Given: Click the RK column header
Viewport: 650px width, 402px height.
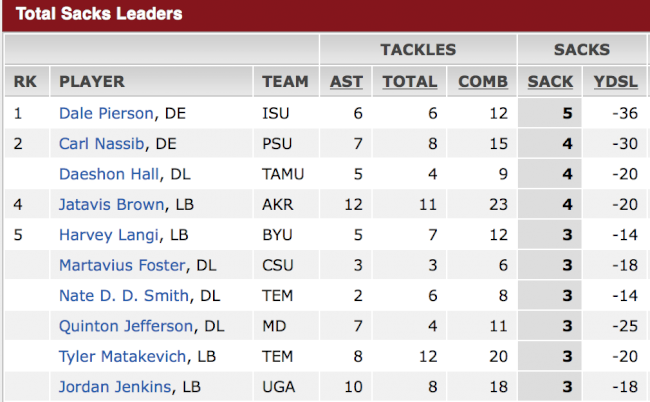Looking at the screenshot, I should (x=25, y=82).
